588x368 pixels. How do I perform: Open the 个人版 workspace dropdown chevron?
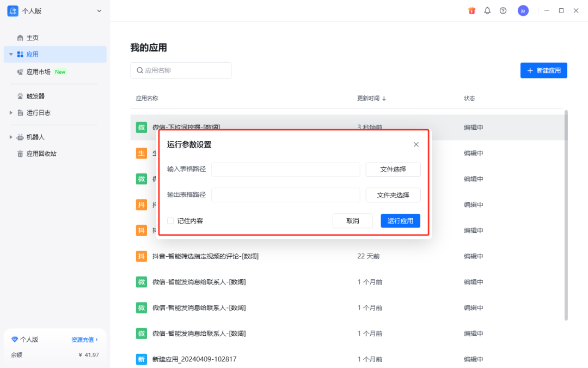click(99, 10)
